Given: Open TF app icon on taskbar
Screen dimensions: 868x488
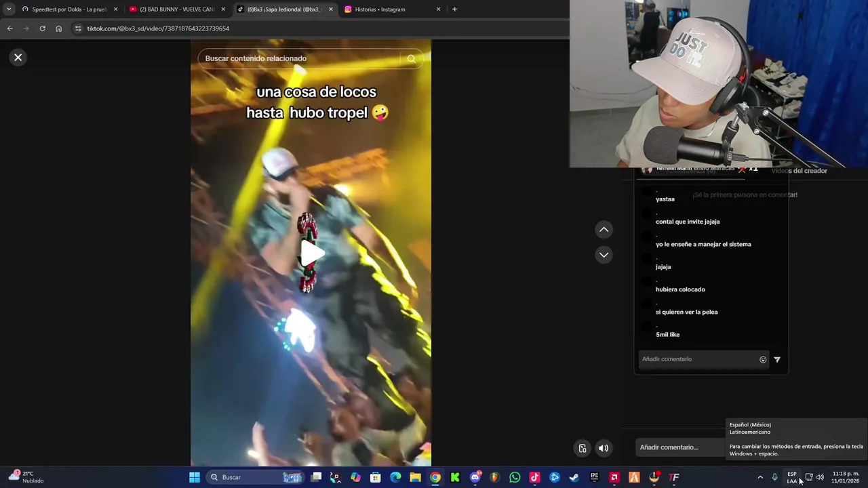Looking at the screenshot, I should click(674, 477).
